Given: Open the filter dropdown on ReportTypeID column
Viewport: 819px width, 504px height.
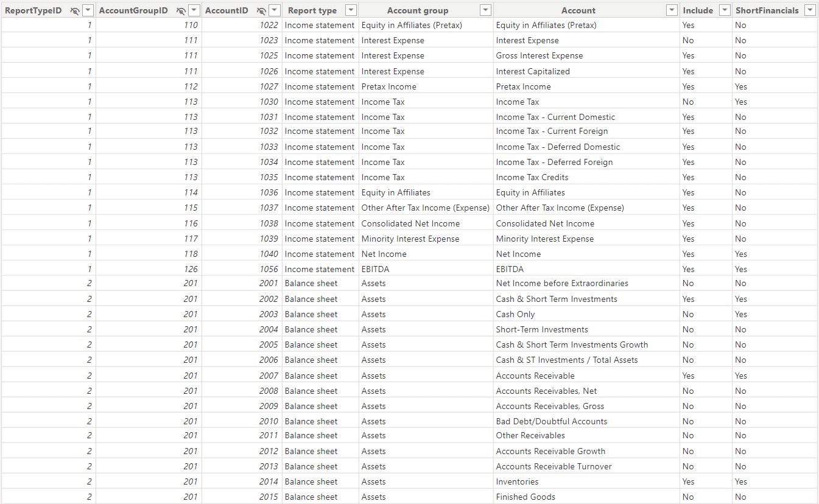Looking at the screenshot, I should (x=88, y=10).
